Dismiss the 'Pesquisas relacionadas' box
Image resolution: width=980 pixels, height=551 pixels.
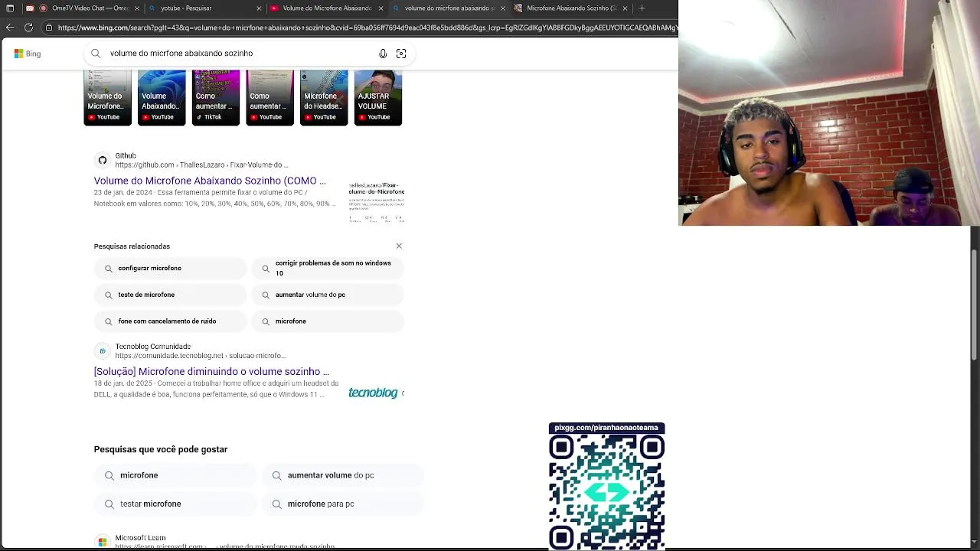point(399,246)
